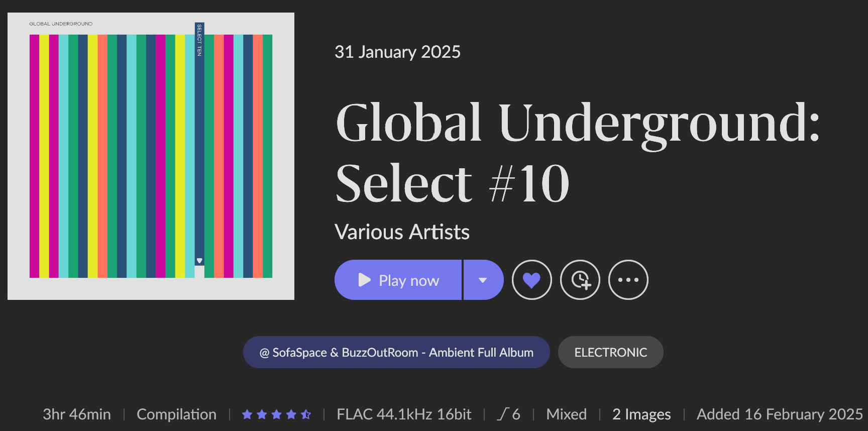Click the FLAC 44.1kHz 16bit format label
868x431 pixels.
404,414
